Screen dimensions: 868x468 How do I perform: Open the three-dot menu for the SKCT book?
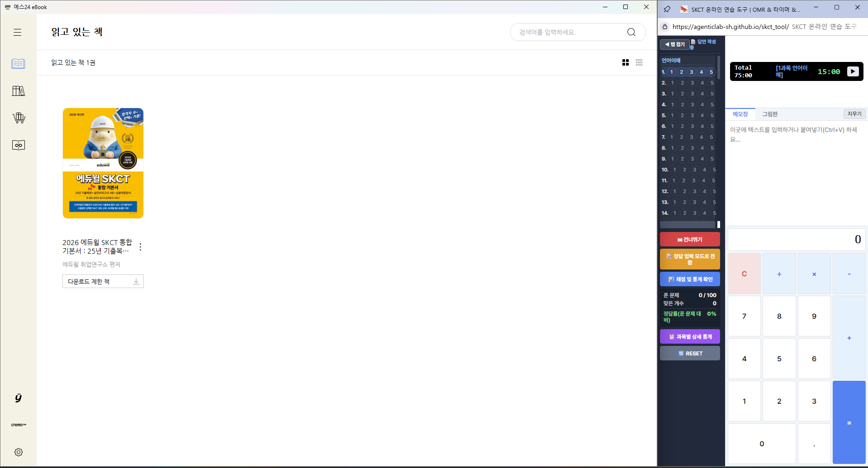[141, 247]
